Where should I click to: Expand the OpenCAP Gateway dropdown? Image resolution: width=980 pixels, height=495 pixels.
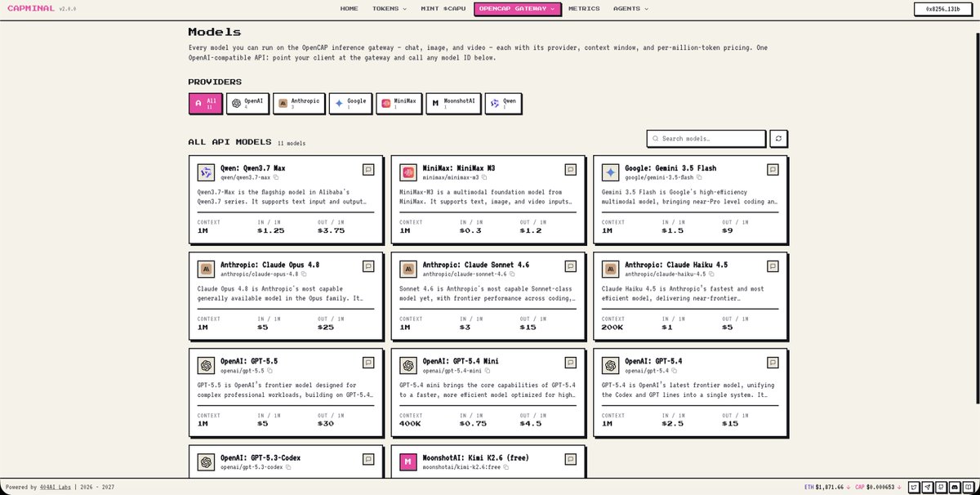(517, 9)
